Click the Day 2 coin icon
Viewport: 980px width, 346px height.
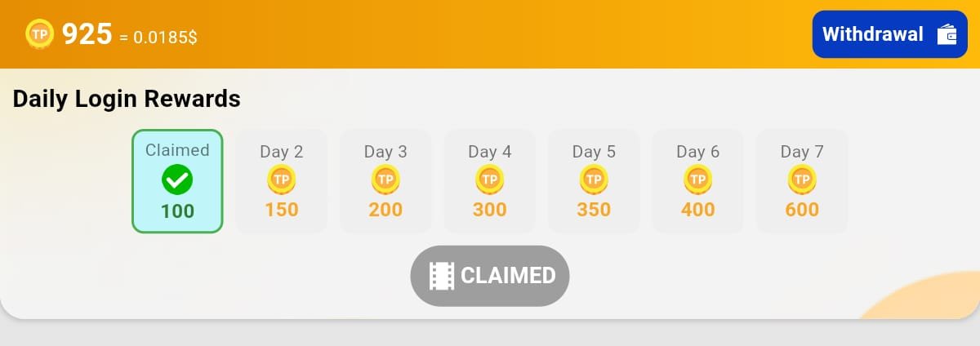coord(281,179)
